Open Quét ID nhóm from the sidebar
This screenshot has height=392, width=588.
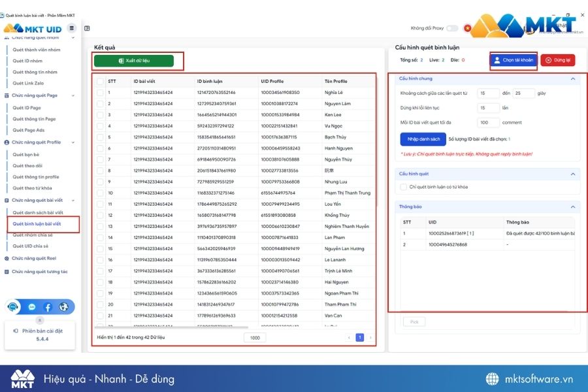pos(29,61)
